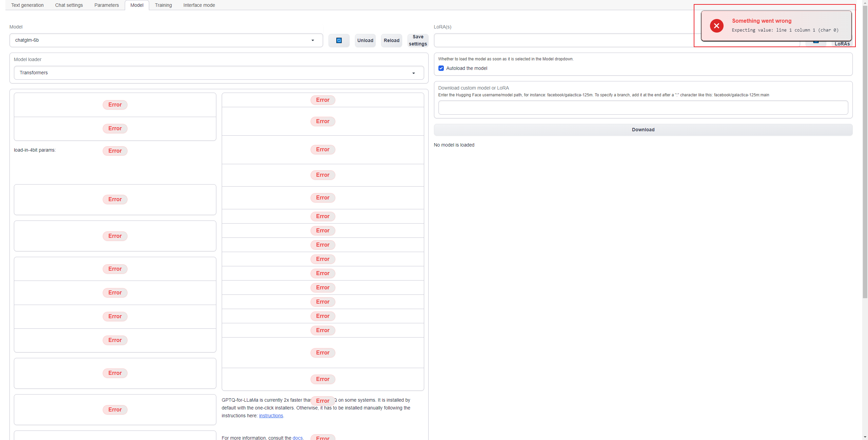Click the Unload button
This screenshot has height=440, width=868.
(365, 40)
